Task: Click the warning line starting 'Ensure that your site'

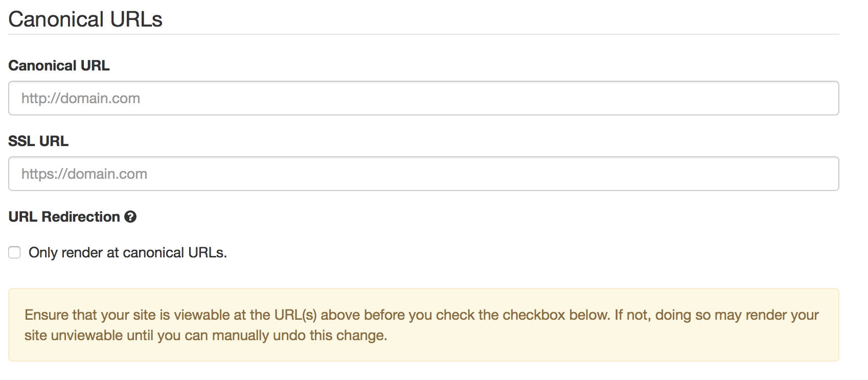Action: (x=422, y=315)
